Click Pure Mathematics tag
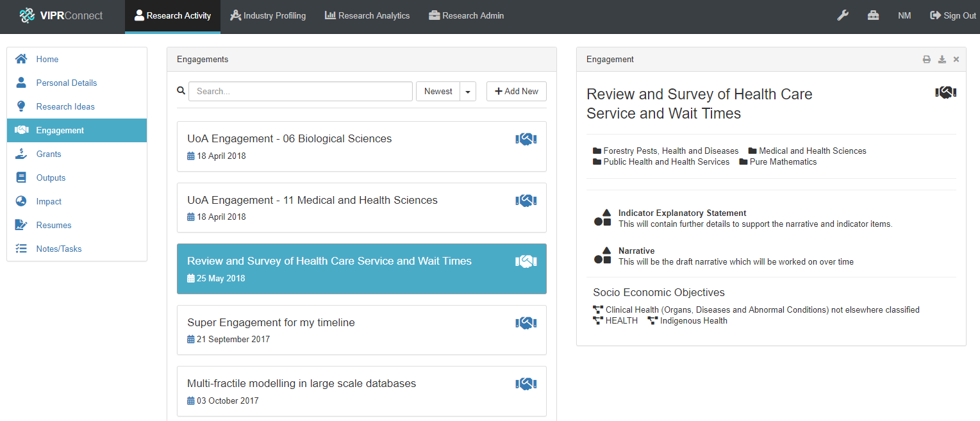 [x=778, y=162]
